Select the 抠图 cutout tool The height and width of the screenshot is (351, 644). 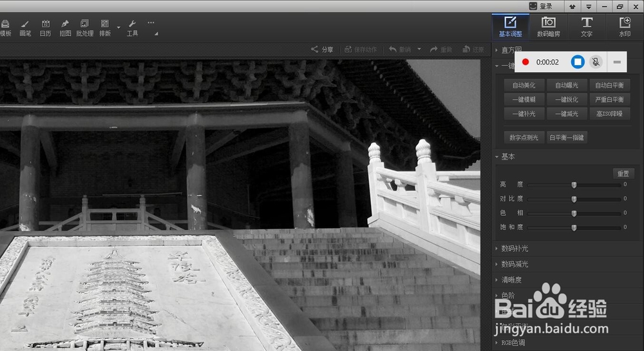pos(65,28)
